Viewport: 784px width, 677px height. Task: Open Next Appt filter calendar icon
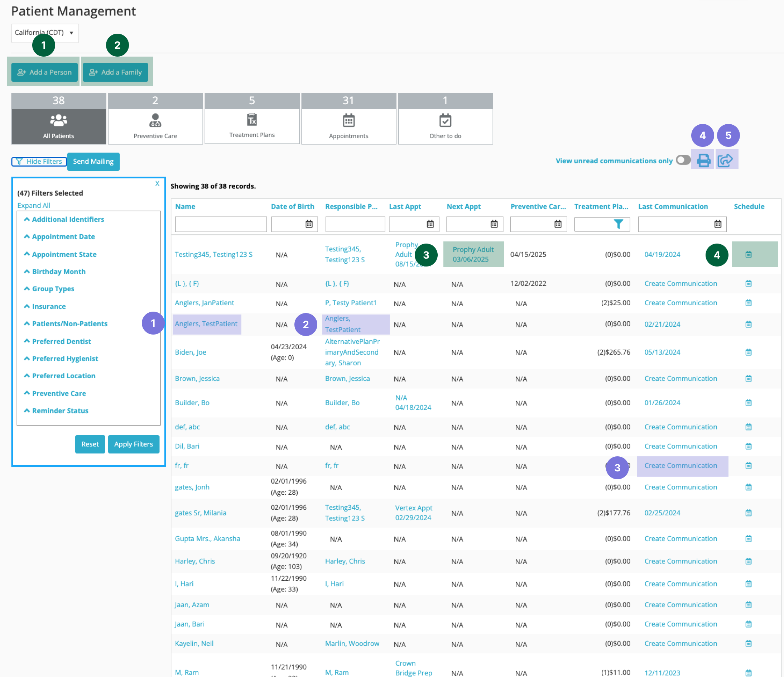point(494,224)
